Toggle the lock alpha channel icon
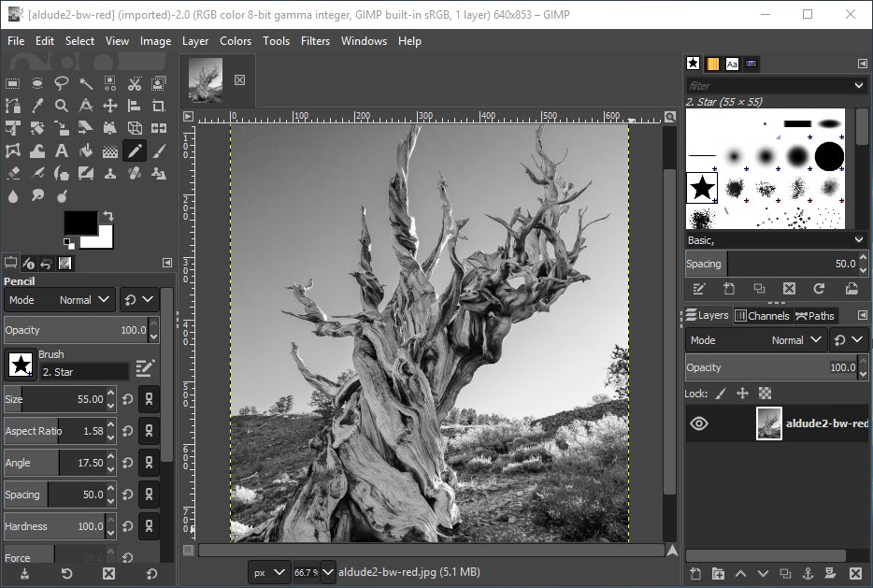The width and height of the screenshot is (873, 588). click(765, 394)
